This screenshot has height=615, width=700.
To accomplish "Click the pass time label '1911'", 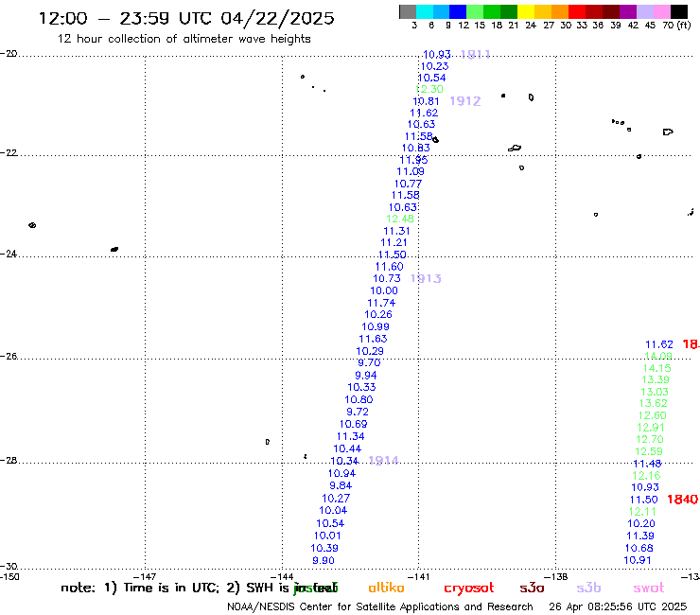I will pyautogui.click(x=475, y=55).
